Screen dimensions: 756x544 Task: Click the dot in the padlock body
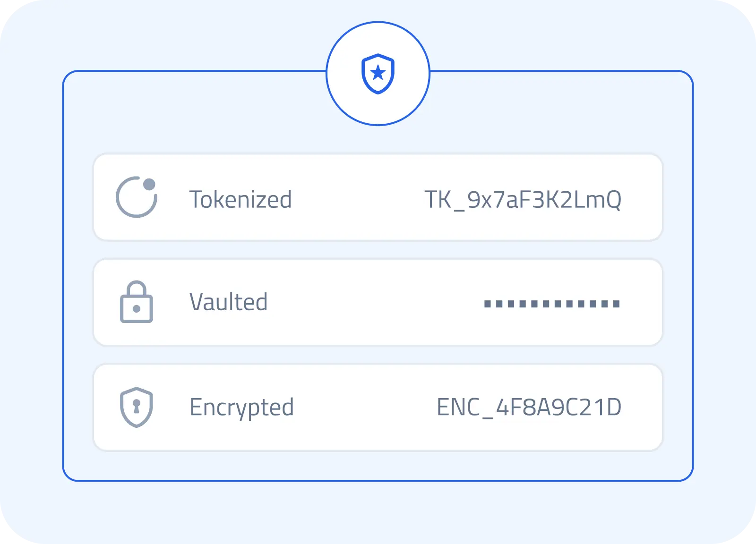[137, 309]
